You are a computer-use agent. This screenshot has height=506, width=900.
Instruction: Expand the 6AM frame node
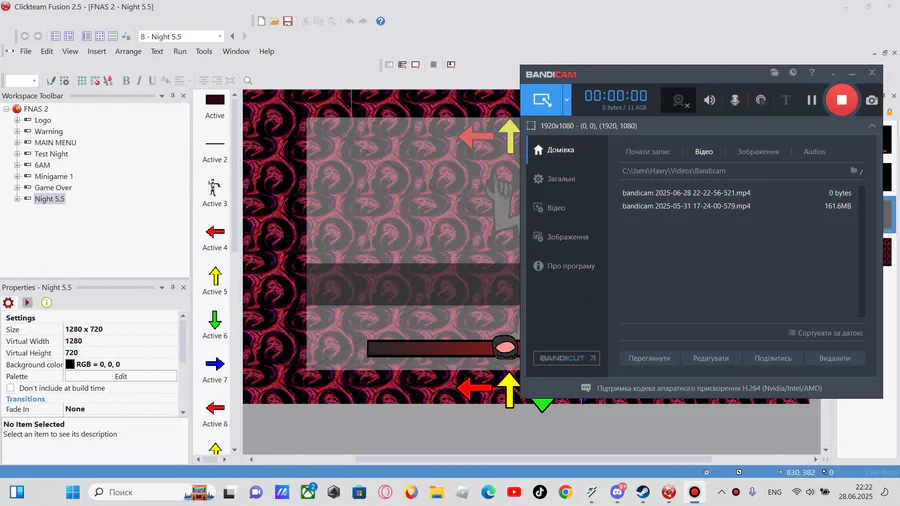coord(17,165)
